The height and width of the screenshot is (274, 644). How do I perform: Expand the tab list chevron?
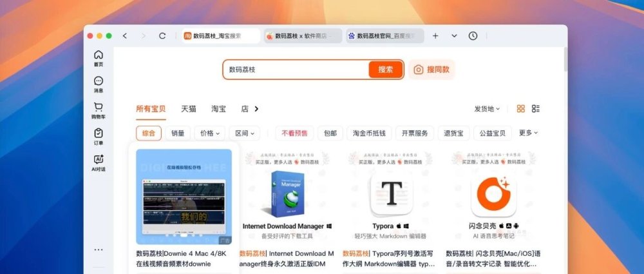[x=454, y=36]
